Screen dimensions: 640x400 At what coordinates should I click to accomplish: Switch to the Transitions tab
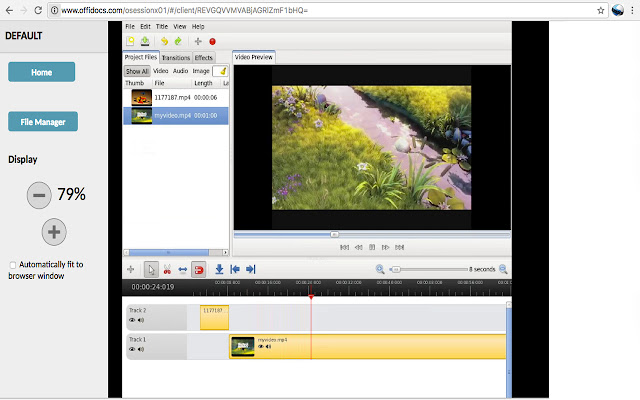(x=175, y=58)
